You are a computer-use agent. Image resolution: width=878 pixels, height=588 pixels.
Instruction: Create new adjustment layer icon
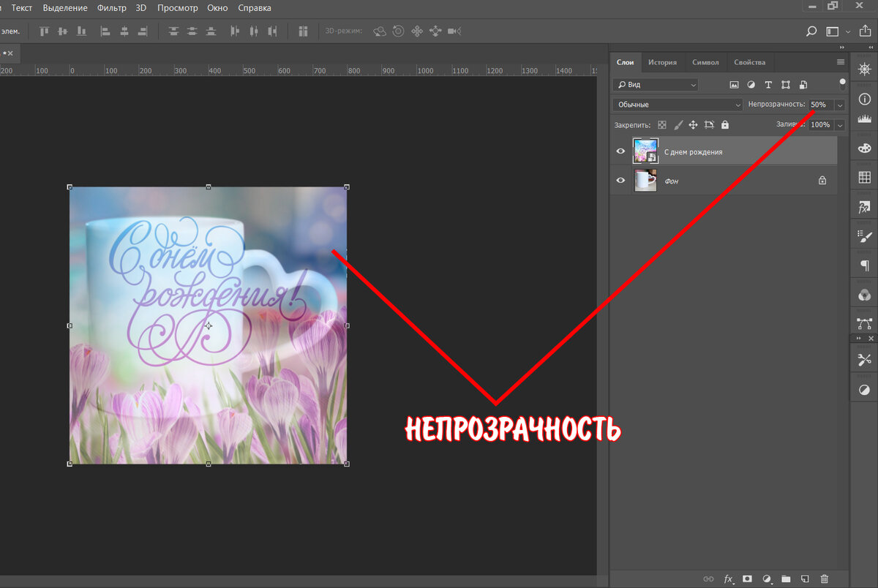pos(767,578)
